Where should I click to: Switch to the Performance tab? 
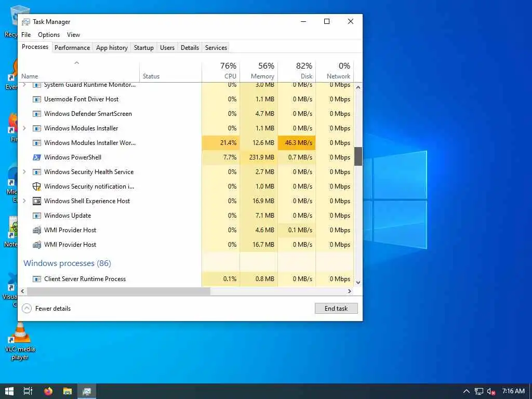tap(72, 48)
